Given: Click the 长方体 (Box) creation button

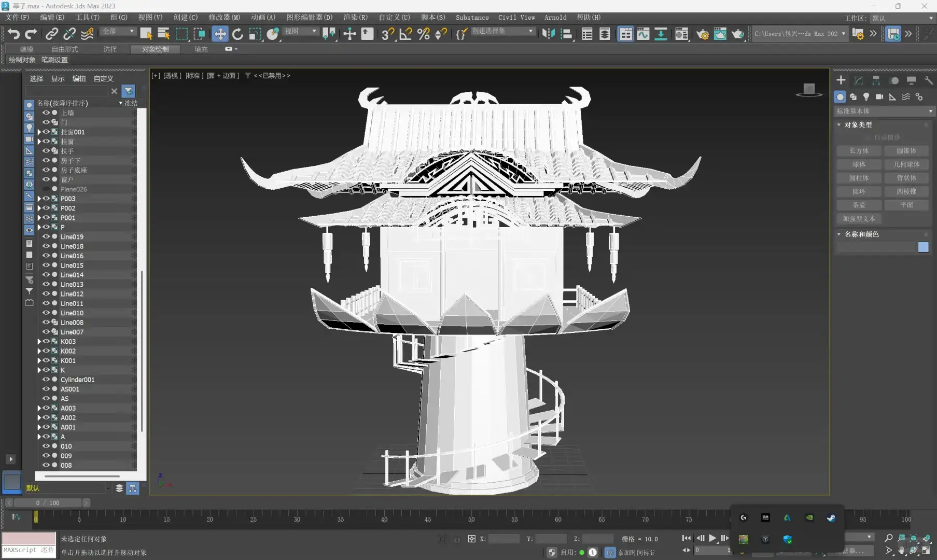Looking at the screenshot, I should click(858, 150).
